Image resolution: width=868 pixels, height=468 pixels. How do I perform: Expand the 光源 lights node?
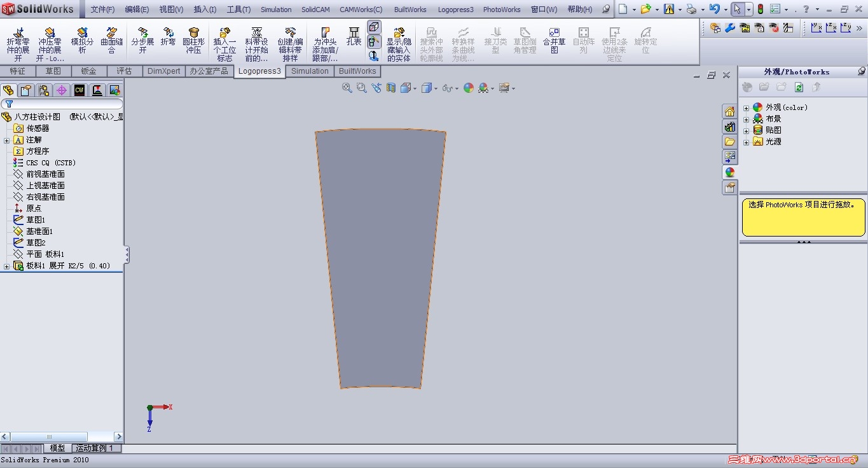747,142
